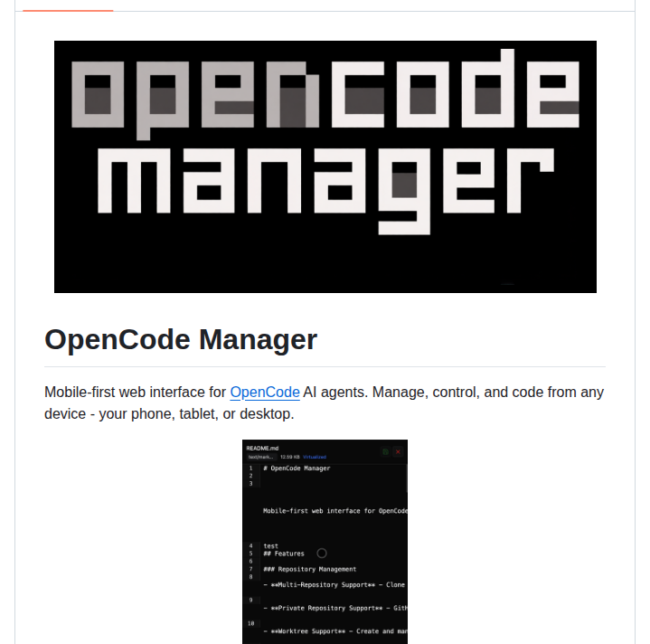Click the '# OpenCode Manager' code line
The width and height of the screenshot is (650, 644).
point(297,469)
